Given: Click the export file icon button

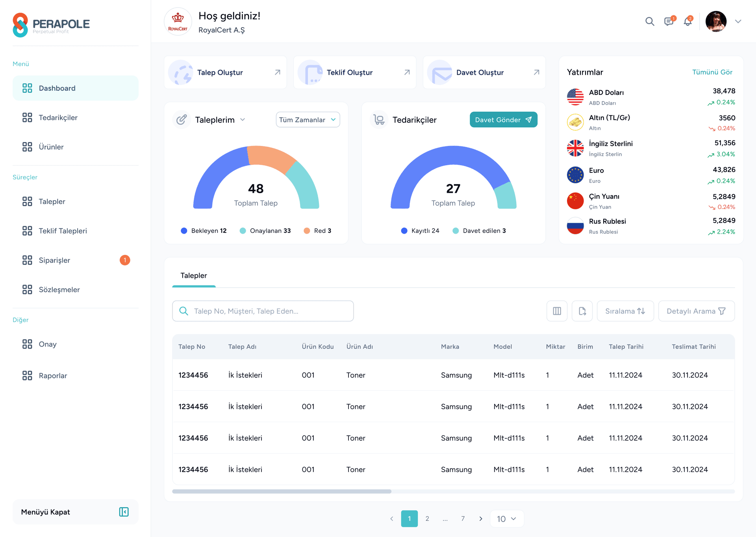Looking at the screenshot, I should [x=582, y=311].
